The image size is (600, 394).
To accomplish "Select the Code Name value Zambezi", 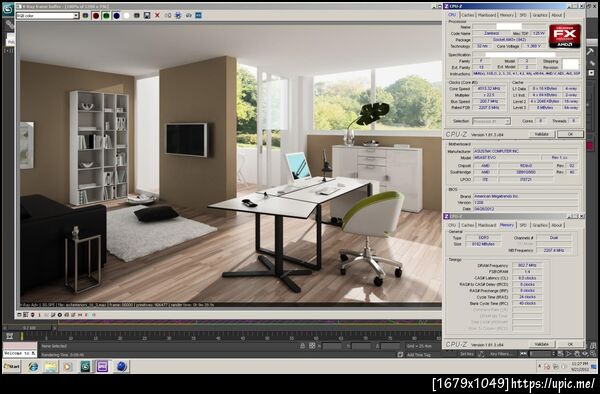I will (491, 33).
